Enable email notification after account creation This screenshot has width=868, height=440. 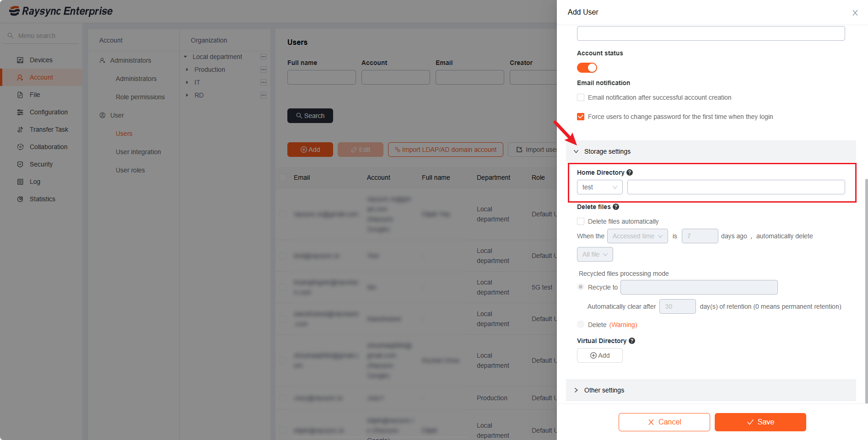tap(581, 97)
